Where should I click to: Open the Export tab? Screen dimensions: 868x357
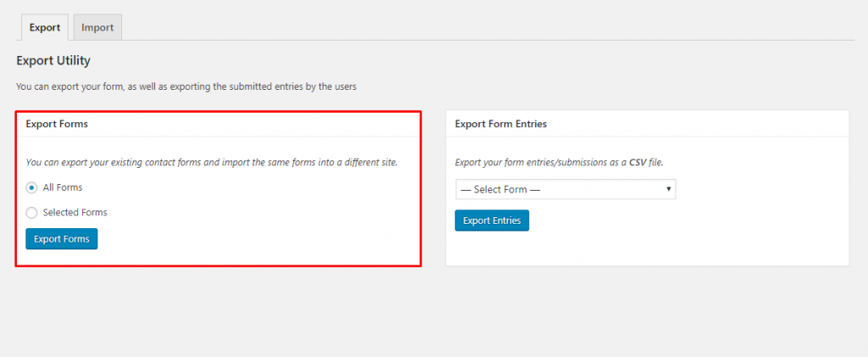[45, 27]
